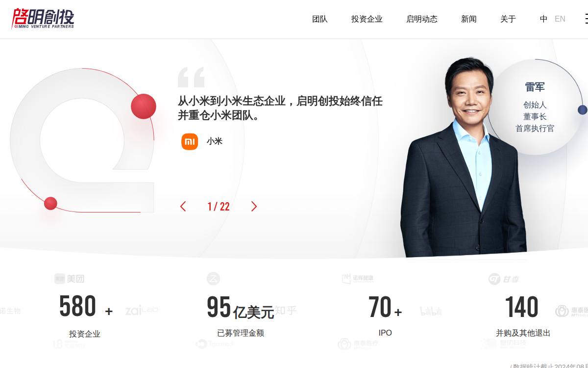Image resolution: width=588 pixels, height=368 pixels.
Task: Click the faded 惠泰医疗 logo under the IPO stat
Action: click(358, 344)
